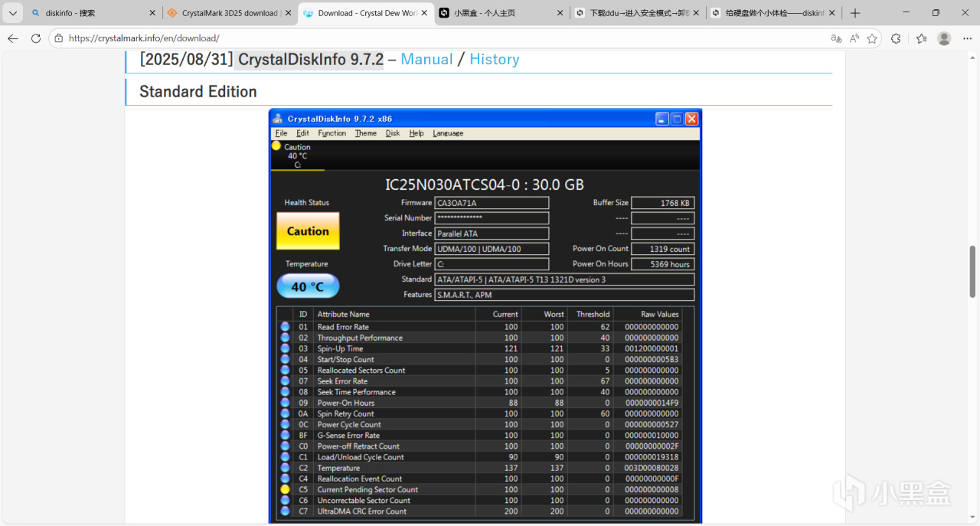This screenshot has height=526, width=980.
Task: Click the CrystalDiskInfo 9.7.2 heading text
Action: tap(310, 59)
